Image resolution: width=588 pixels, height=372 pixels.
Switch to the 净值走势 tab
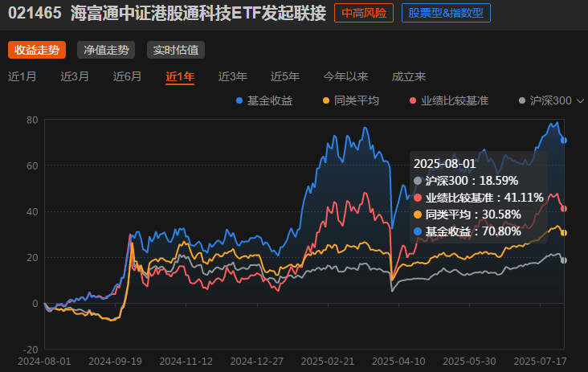click(106, 50)
